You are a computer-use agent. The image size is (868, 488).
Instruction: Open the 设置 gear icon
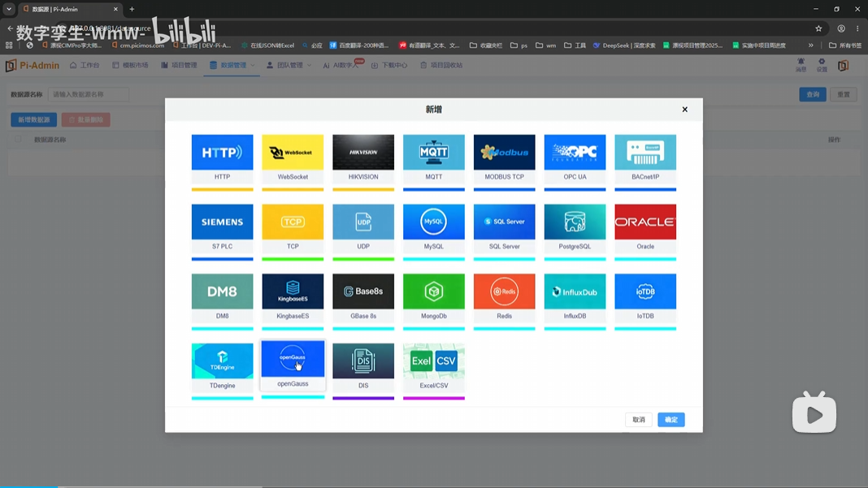coord(822,65)
